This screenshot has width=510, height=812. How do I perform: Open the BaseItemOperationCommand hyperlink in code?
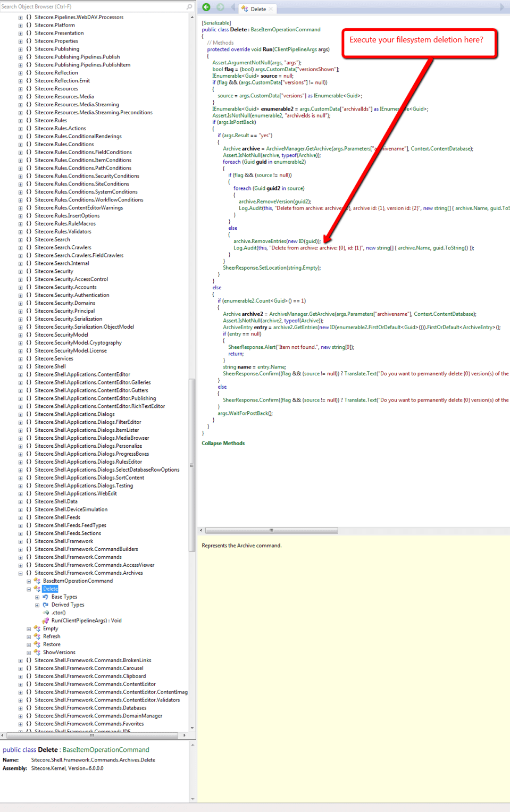click(x=286, y=29)
